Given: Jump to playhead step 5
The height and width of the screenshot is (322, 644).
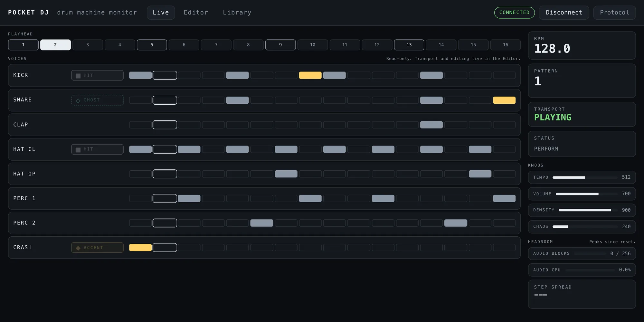Looking at the screenshot, I should pos(152,45).
